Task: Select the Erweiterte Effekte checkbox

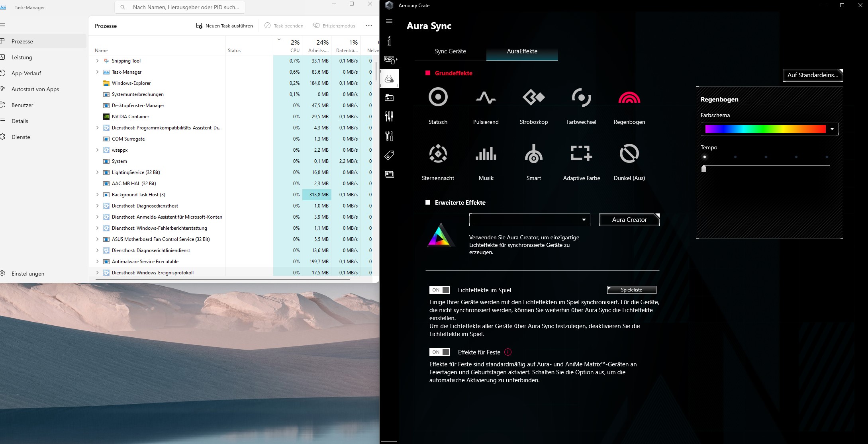Action: pyautogui.click(x=428, y=202)
